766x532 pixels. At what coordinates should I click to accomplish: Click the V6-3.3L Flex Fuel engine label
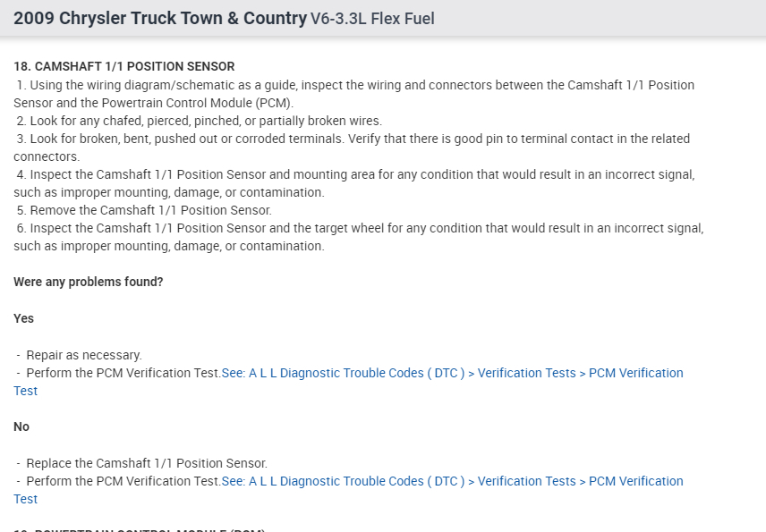coord(372,19)
